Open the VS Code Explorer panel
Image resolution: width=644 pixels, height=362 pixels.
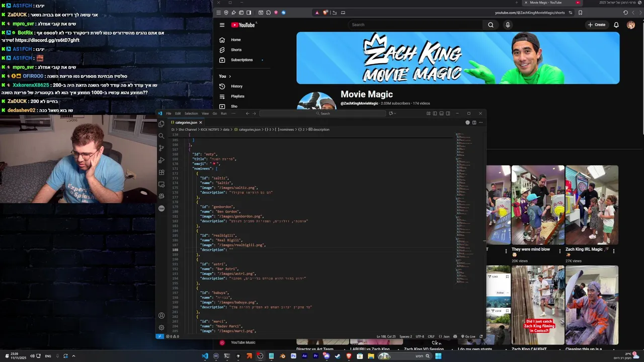click(x=161, y=124)
